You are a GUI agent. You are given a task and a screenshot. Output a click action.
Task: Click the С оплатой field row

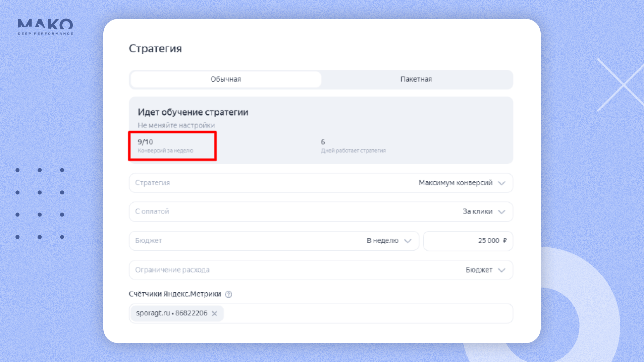click(x=152, y=212)
